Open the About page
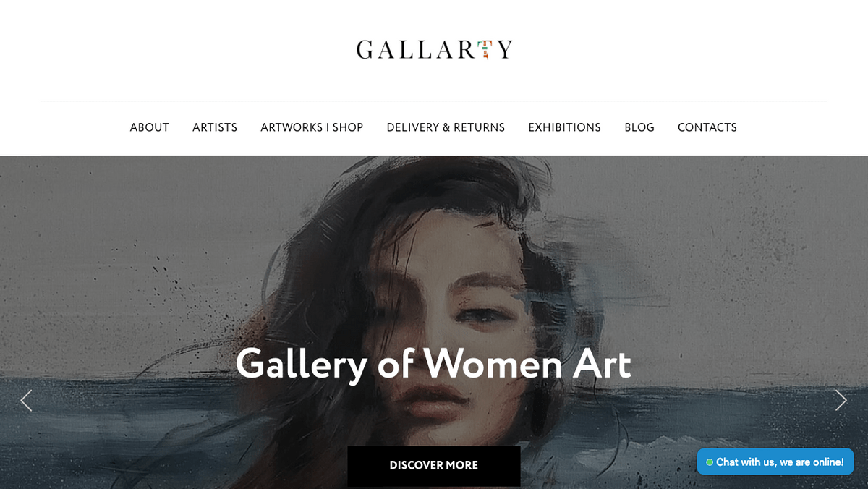 tap(150, 127)
